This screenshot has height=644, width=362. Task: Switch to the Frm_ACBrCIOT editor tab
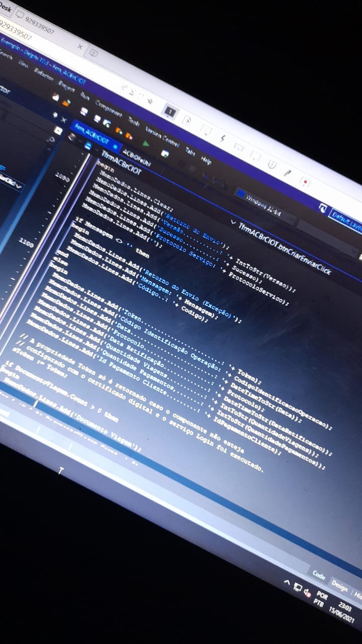[x=92, y=133]
